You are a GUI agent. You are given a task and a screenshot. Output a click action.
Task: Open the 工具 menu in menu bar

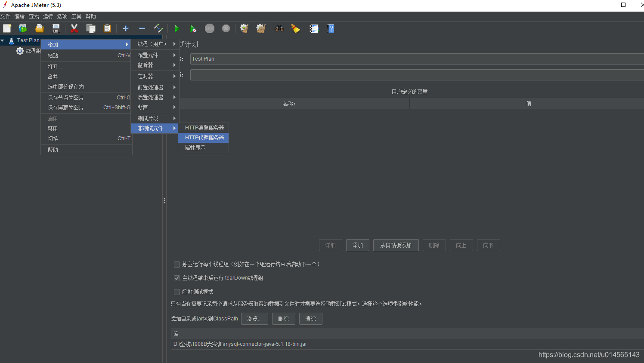pos(76,16)
